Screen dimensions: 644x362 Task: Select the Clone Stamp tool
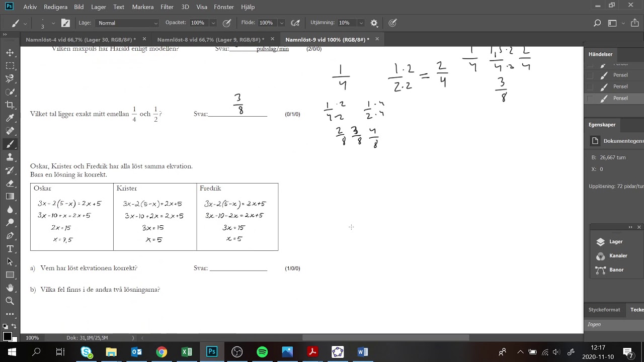pos(10,157)
